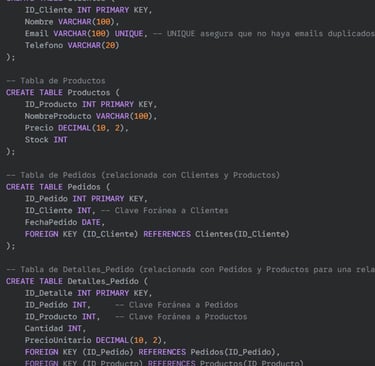The height and width of the screenshot is (366, 375).
Task: Click the Tabla de Productos comment
Action: (56, 81)
